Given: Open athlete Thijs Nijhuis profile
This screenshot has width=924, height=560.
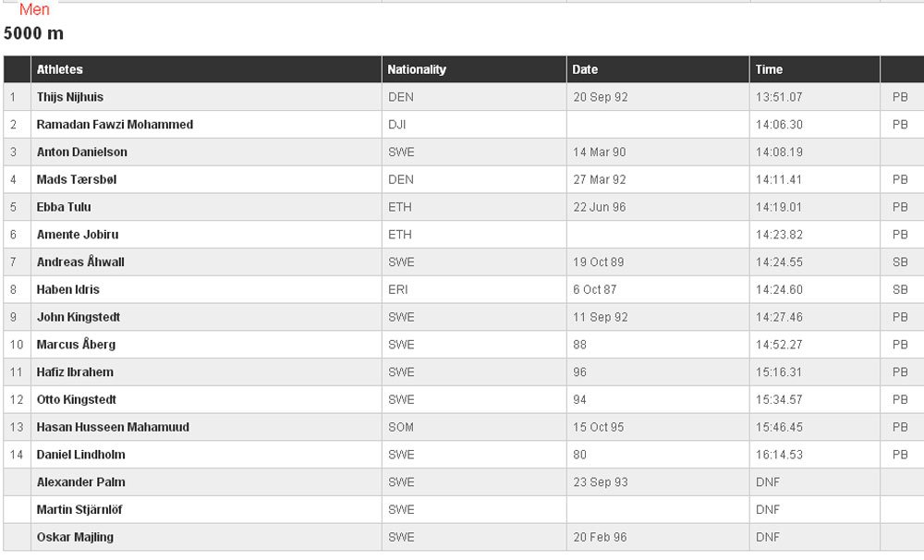Looking at the screenshot, I should click(x=70, y=97).
